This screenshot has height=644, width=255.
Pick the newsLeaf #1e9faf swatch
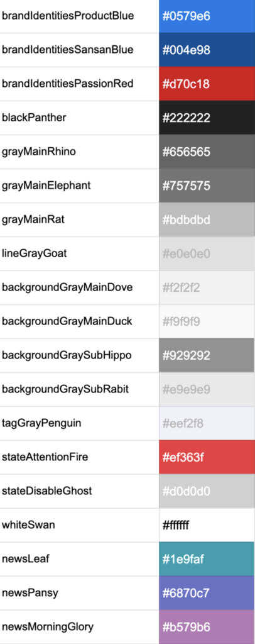tap(207, 559)
